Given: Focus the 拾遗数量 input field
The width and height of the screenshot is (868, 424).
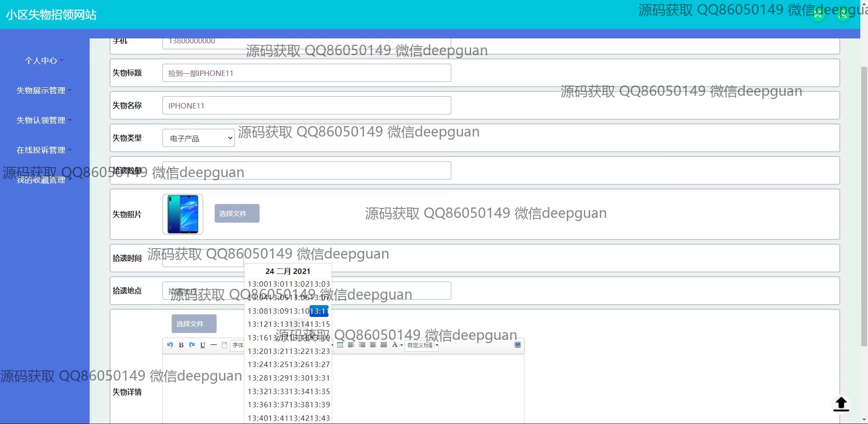Looking at the screenshot, I should click(307, 170).
